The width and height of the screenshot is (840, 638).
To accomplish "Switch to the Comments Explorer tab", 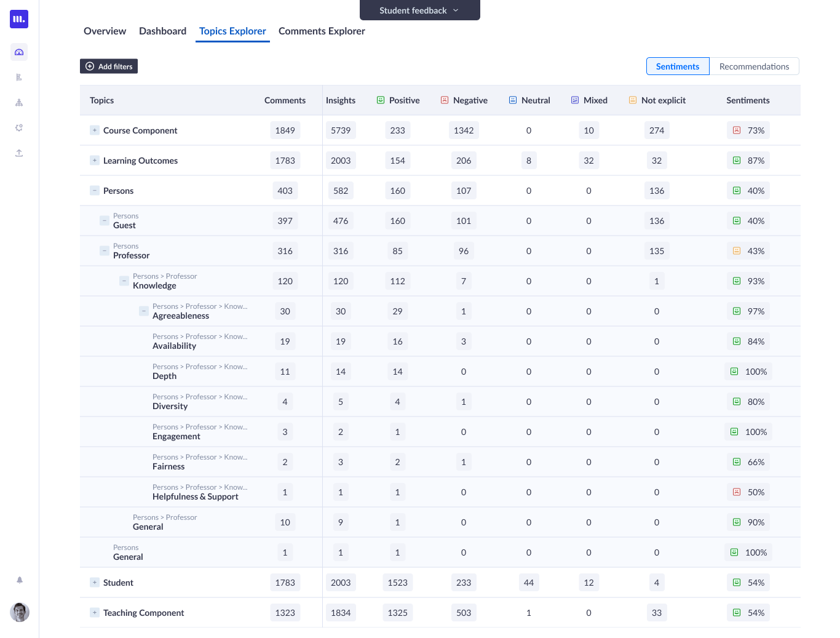I will [322, 31].
